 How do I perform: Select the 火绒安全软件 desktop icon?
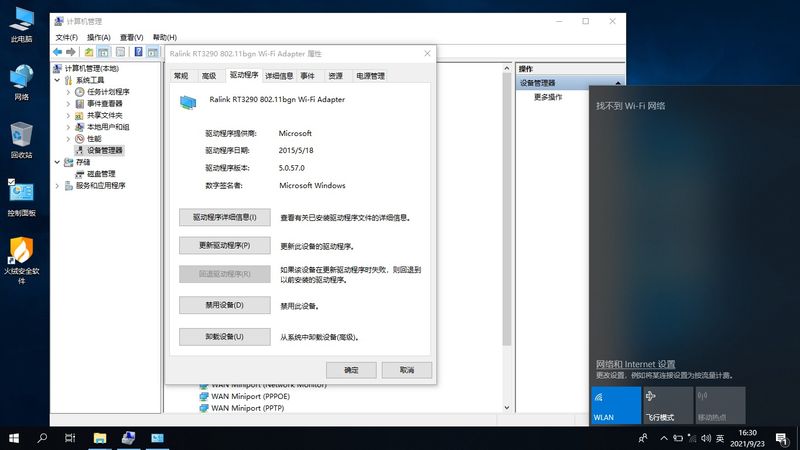coord(21,260)
